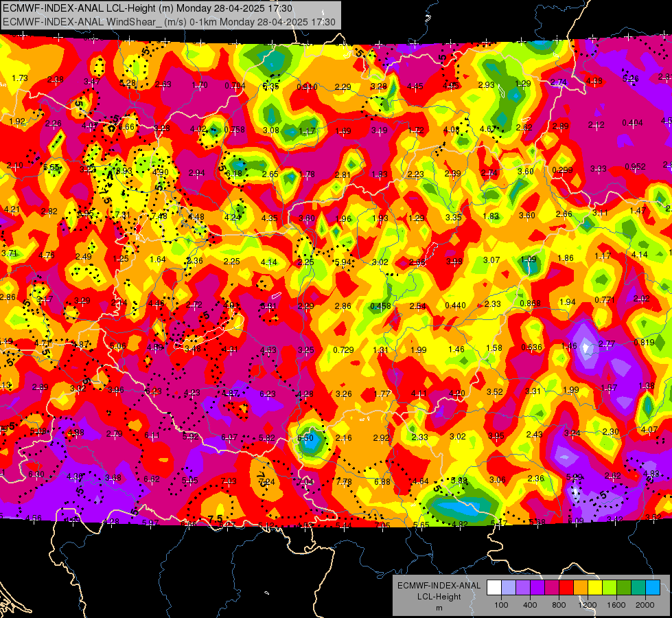The width and height of the screenshot is (672, 618).
Task: Click the wind shear value 8.93
Action: pyautogui.click(x=124, y=171)
